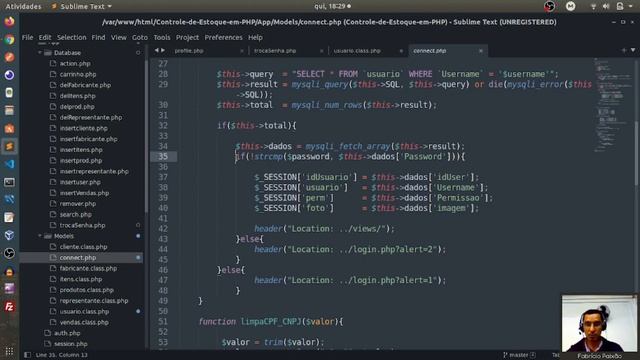The width and height of the screenshot is (640, 360).
Task: Open the Help menu
Action: coord(256,37)
